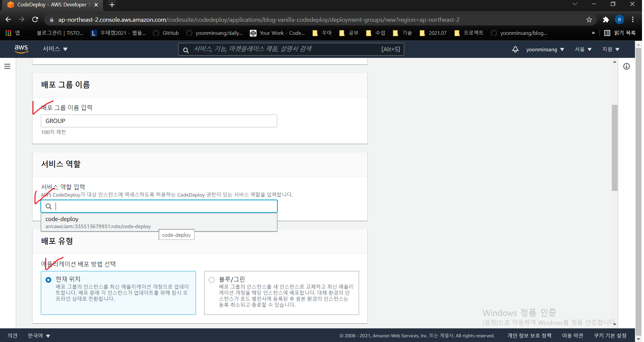This screenshot has height=342, width=644.
Task: Click the role ARN text arn:aws:iam::335513679931:role/code-deploy
Action: pos(98,226)
